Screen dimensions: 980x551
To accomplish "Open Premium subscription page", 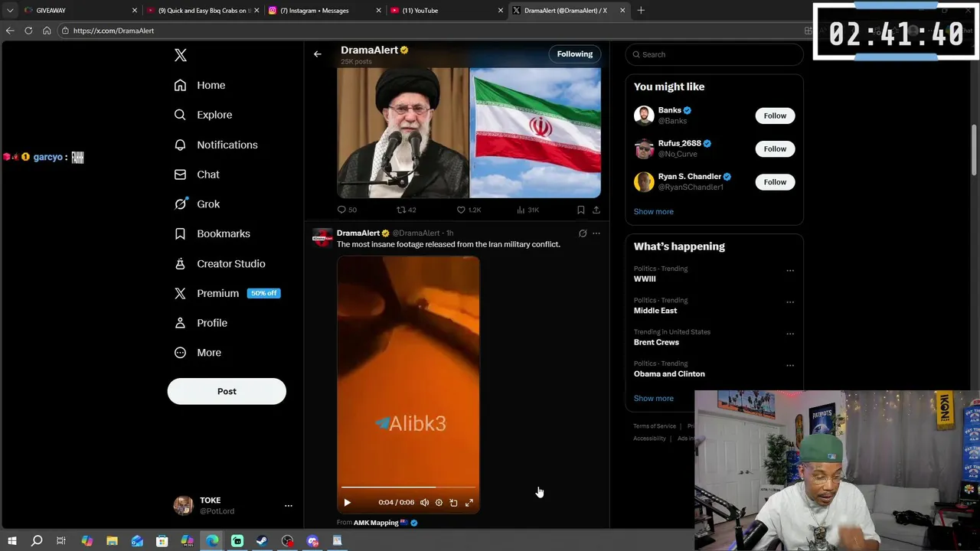I will pyautogui.click(x=227, y=293).
